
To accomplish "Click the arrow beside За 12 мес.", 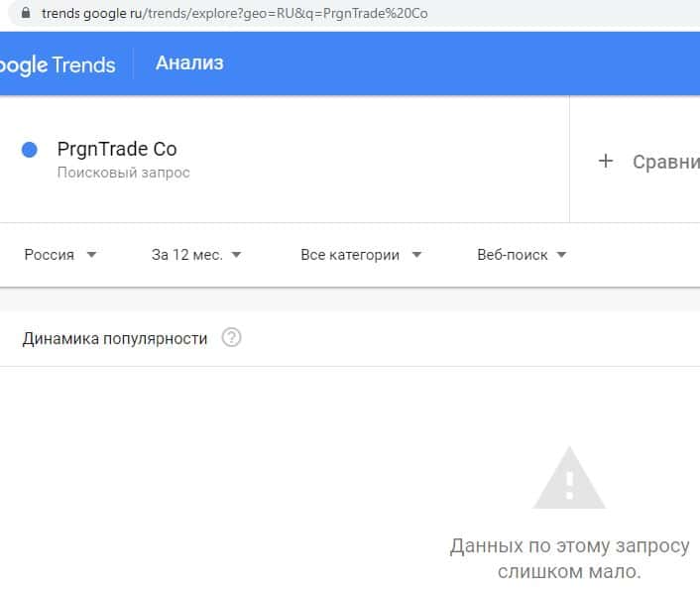I will pos(236,255).
